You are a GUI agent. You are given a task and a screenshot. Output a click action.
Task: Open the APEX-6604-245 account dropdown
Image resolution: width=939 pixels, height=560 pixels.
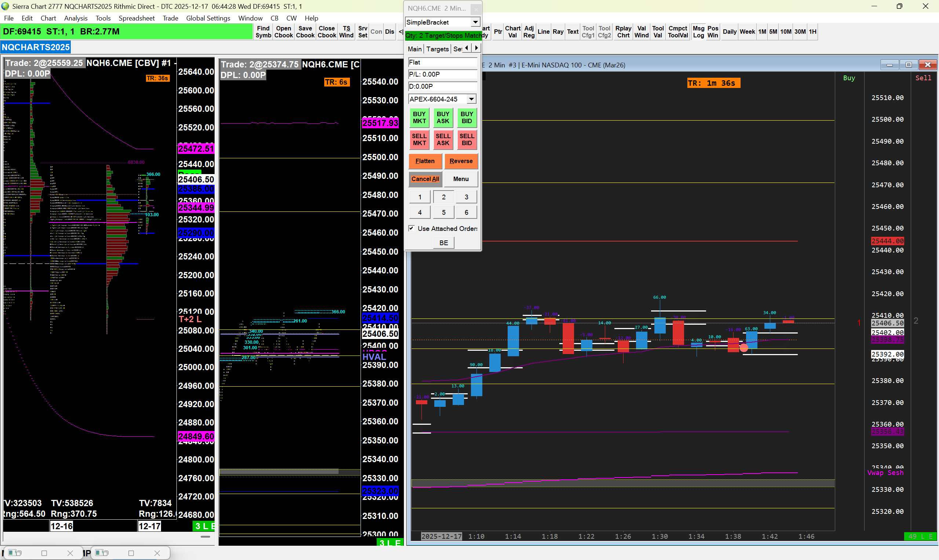click(471, 99)
